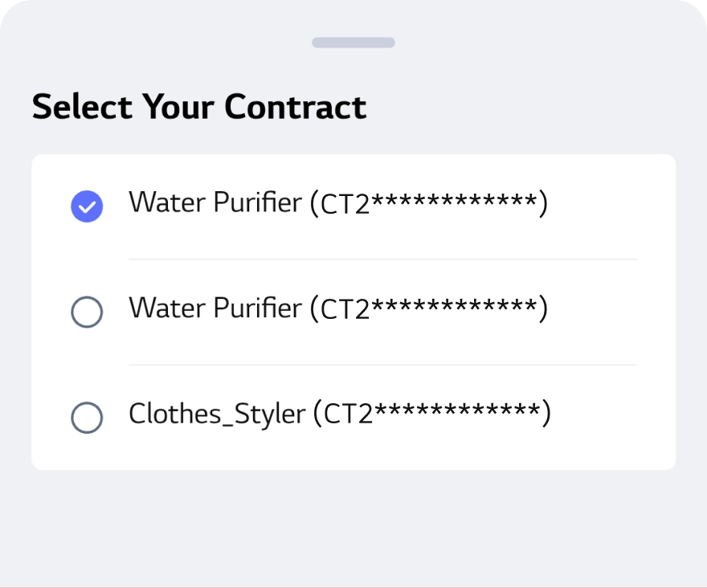Select the unchecked Water Purifier radio circle
This screenshot has width=707, height=588.
point(87,312)
